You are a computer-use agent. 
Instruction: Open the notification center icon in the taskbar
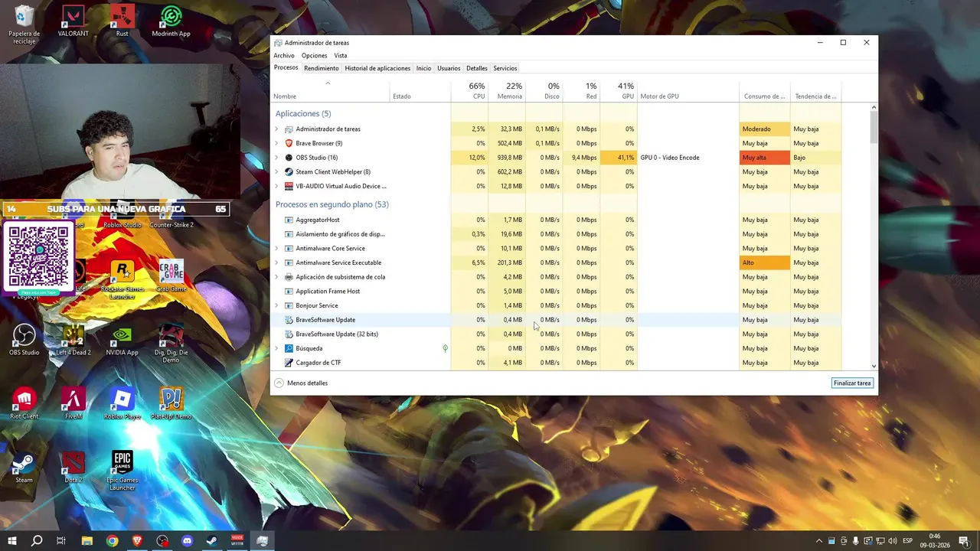(963, 540)
